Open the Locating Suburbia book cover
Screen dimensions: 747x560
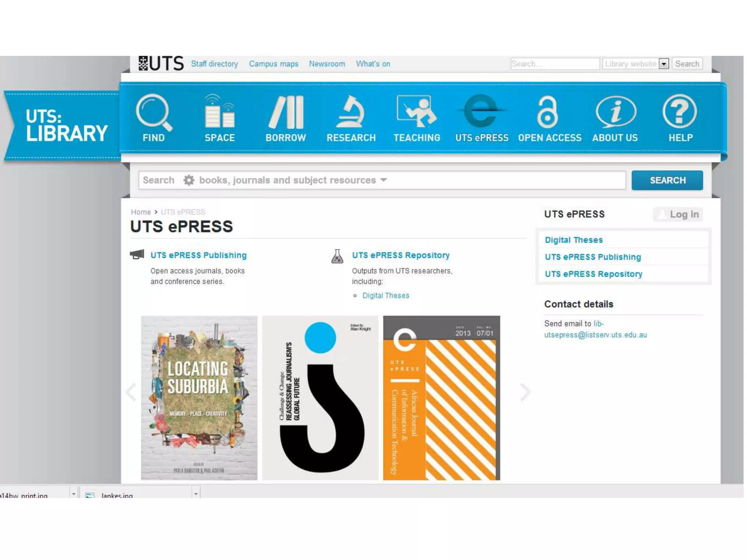coord(199,397)
